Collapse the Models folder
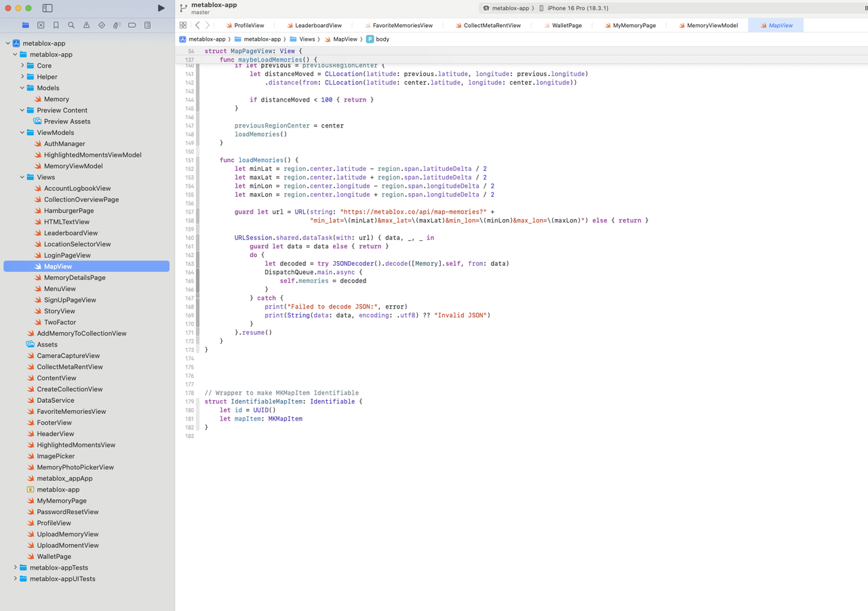 click(22, 88)
